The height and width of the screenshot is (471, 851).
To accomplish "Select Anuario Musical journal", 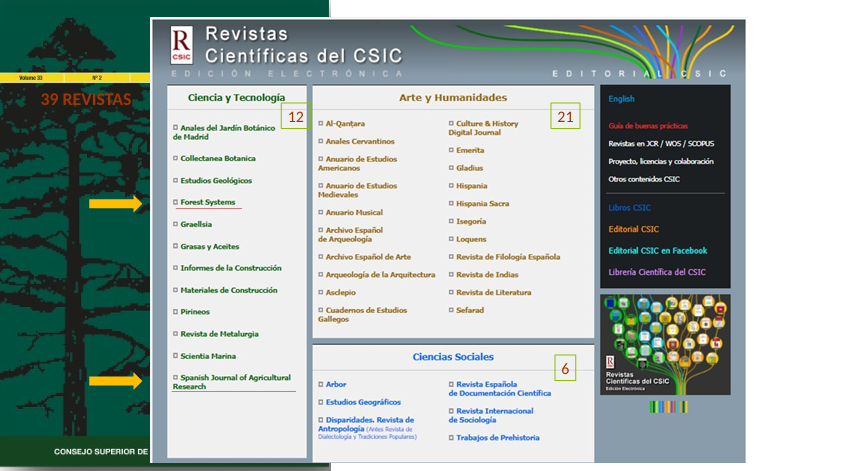I will pyautogui.click(x=354, y=213).
